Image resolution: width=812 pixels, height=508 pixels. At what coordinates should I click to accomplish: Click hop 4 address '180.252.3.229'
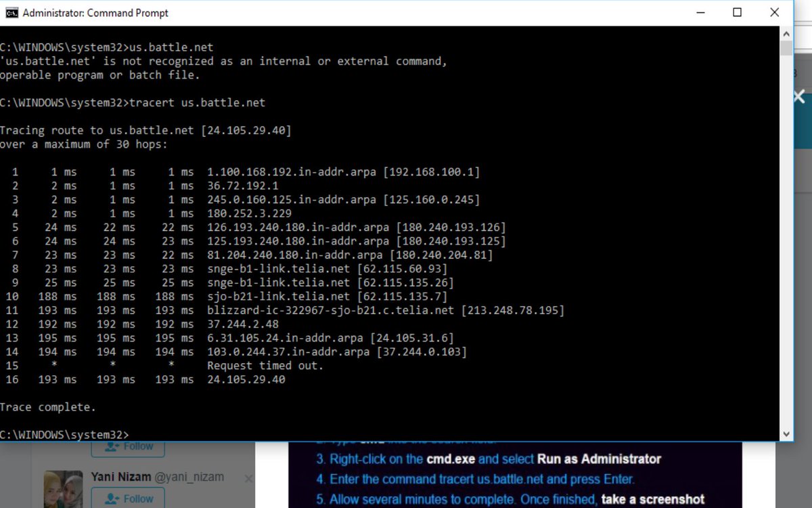[x=250, y=213]
